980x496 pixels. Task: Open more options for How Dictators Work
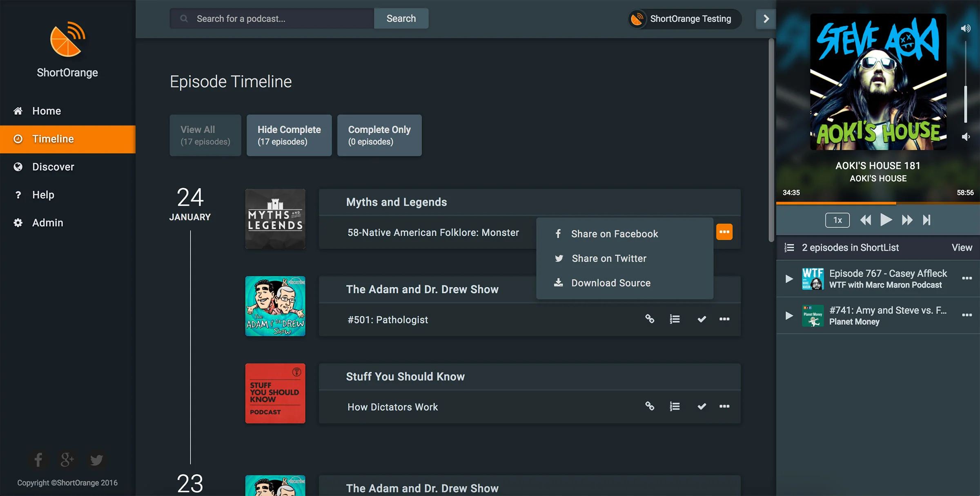(x=724, y=406)
